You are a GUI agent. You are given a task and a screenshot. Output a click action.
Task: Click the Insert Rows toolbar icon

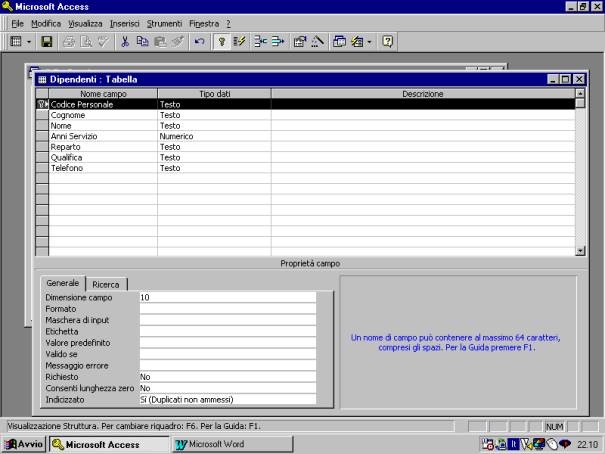260,41
